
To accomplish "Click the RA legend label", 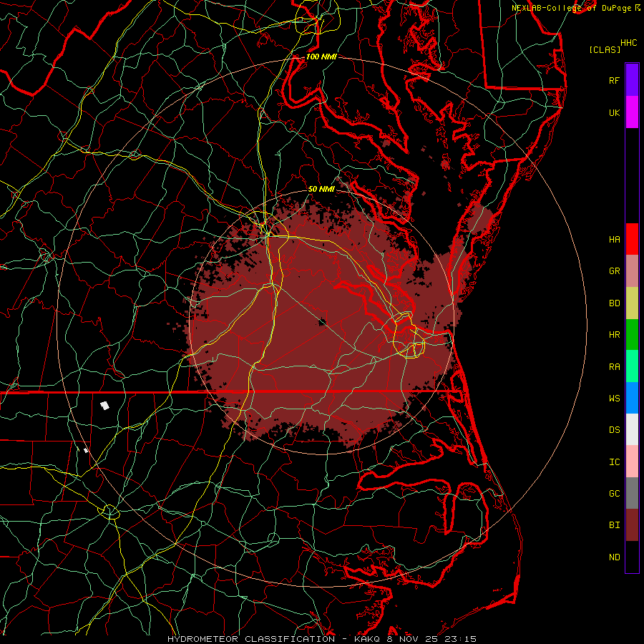I will (614, 367).
